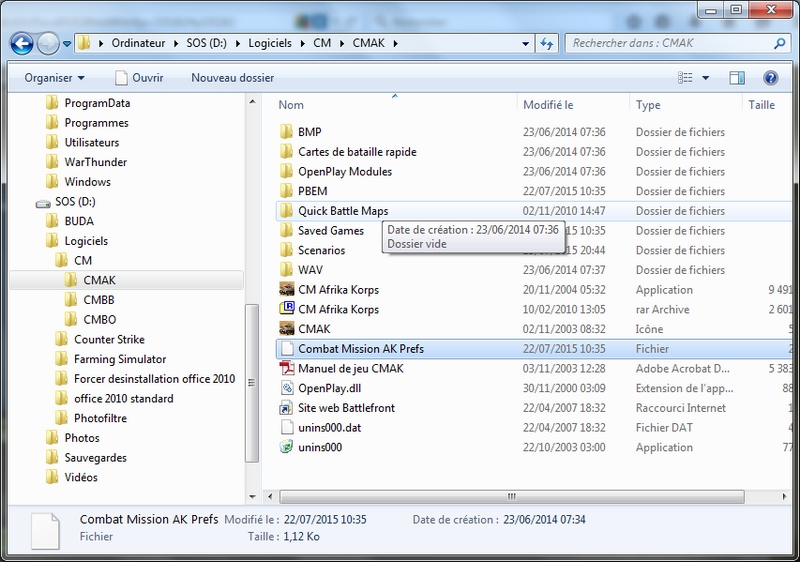Select ProgramData in the navigation tree

pyautogui.click(x=97, y=103)
